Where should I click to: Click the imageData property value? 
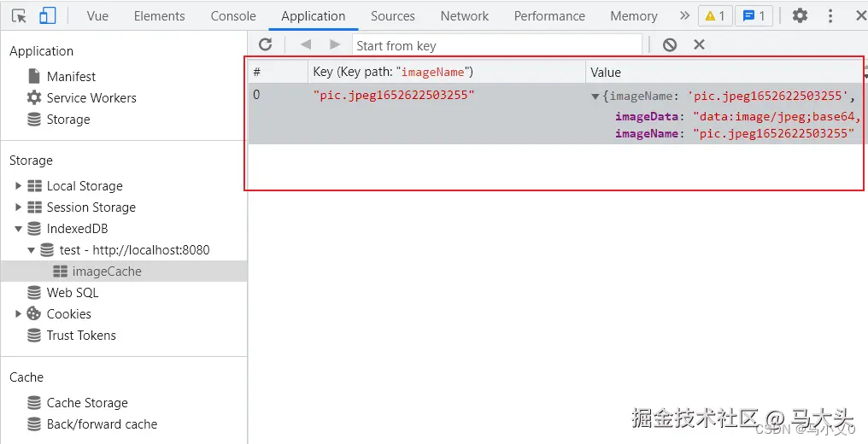(777, 117)
